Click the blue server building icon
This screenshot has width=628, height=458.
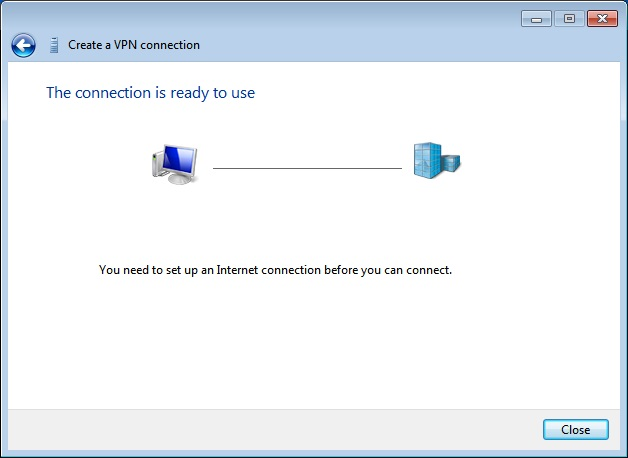pyautogui.click(x=436, y=162)
